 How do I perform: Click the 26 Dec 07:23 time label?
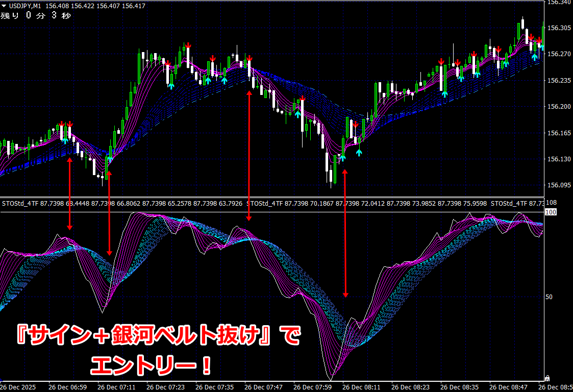click(x=165, y=387)
